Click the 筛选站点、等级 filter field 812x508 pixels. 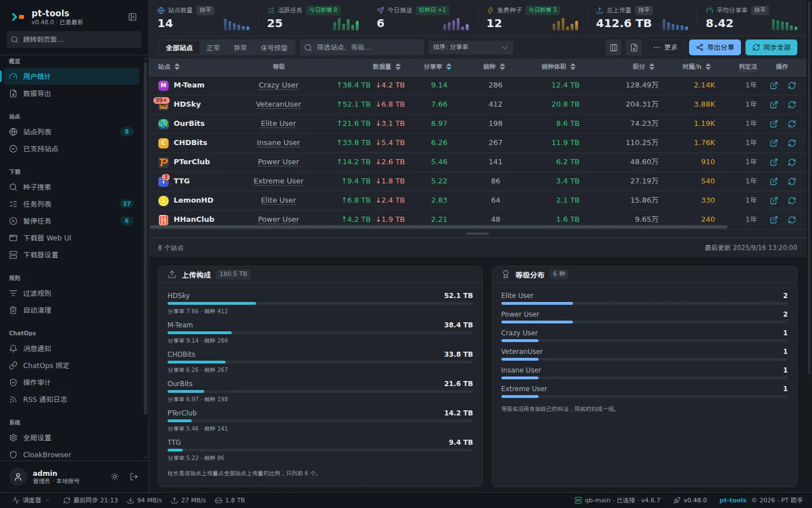[x=362, y=47]
